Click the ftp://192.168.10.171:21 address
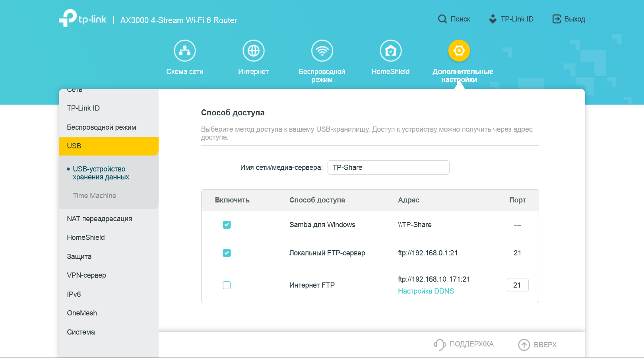Image resolution: width=644 pixels, height=358 pixels. click(434, 279)
